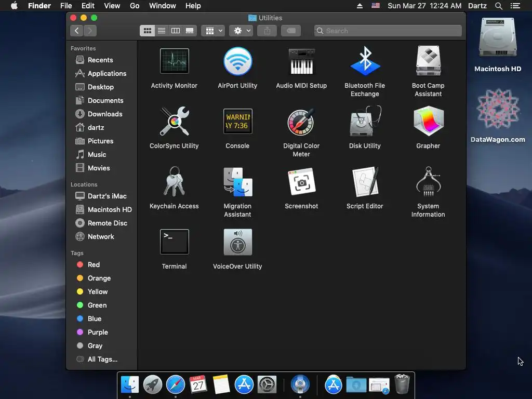Select the Terminal app icon
This screenshot has height=399, width=532.
(x=174, y=242)
